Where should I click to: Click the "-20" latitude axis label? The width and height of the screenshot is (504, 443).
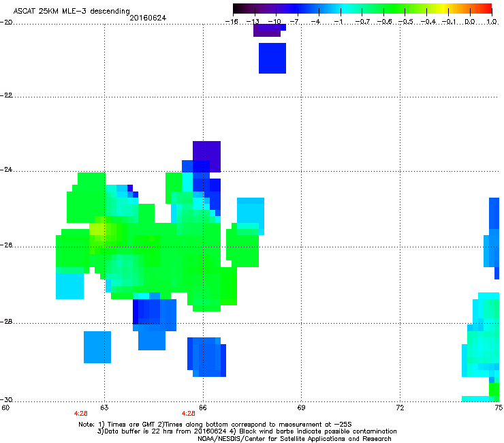click(x=6, y=22)
